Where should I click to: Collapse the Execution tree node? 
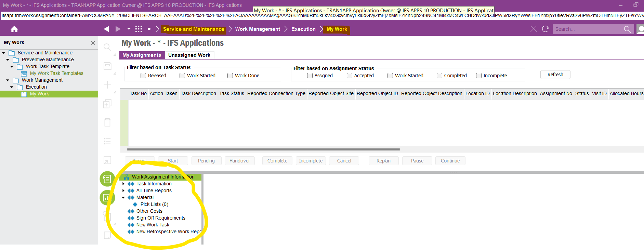tap(12, 87)
